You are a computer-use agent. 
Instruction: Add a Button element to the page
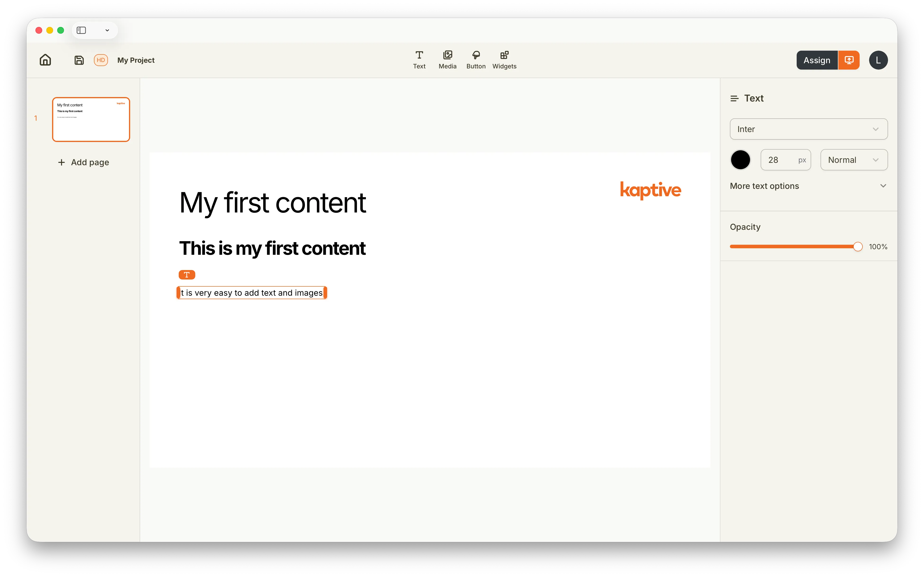(x=475, y=59)
